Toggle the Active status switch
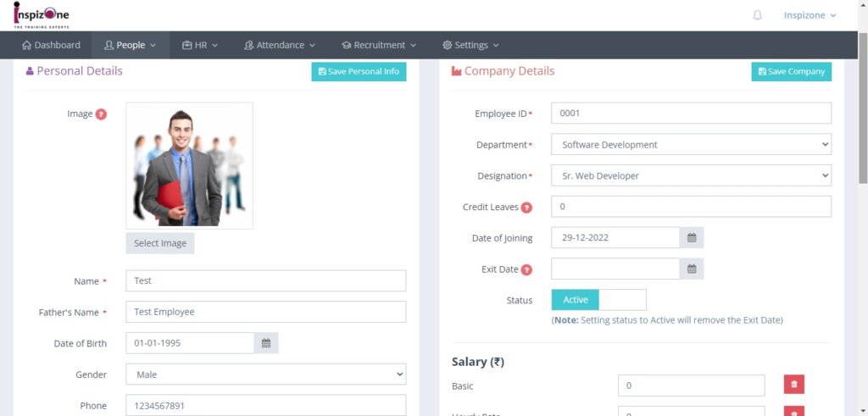This screenshot has height=416, width=868. (598, 300)
